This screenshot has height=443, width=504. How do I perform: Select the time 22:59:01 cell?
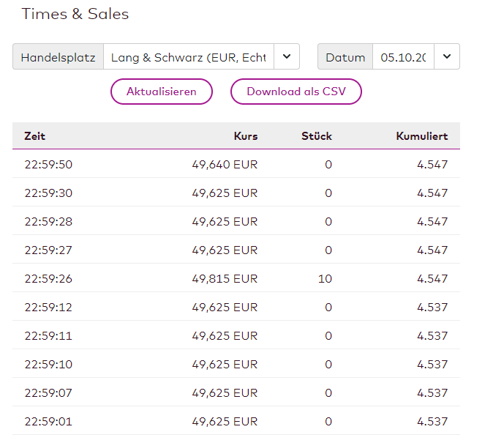tap(48, 422)
